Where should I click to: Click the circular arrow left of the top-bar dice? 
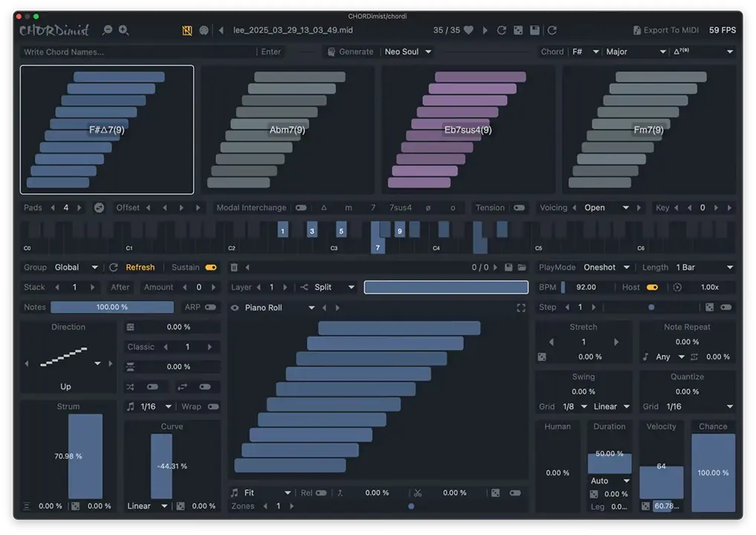(x=501, y=30)
